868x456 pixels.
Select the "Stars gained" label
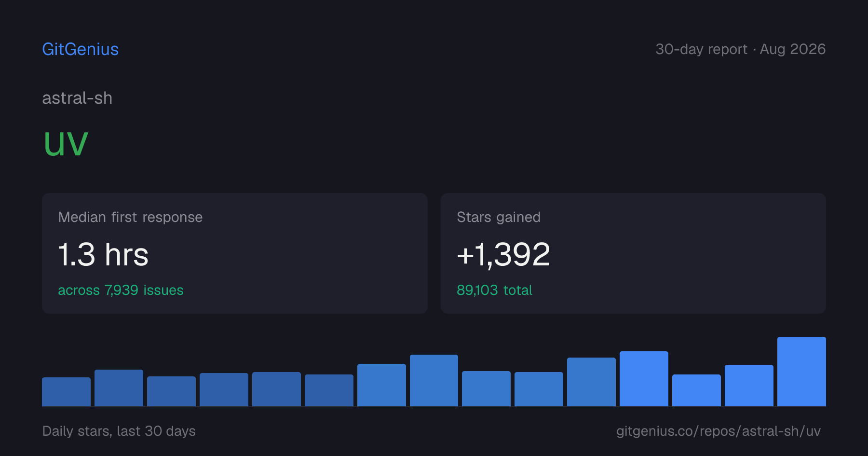coord(499,217)
